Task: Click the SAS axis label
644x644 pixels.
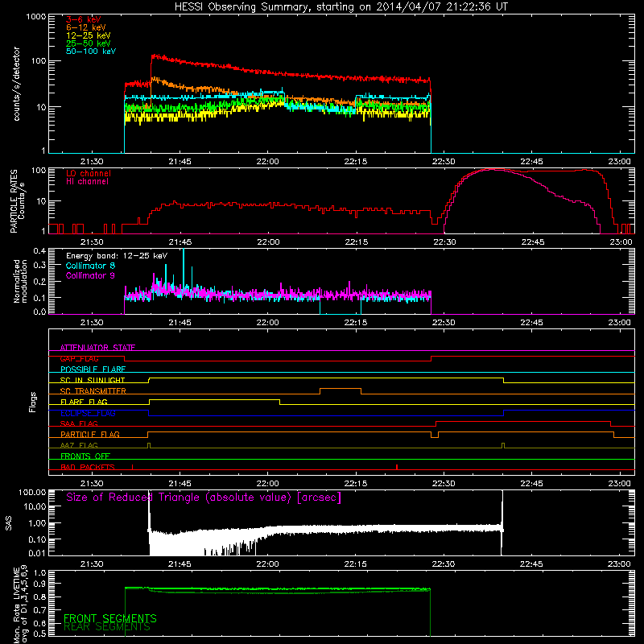Action: point(8,523)
